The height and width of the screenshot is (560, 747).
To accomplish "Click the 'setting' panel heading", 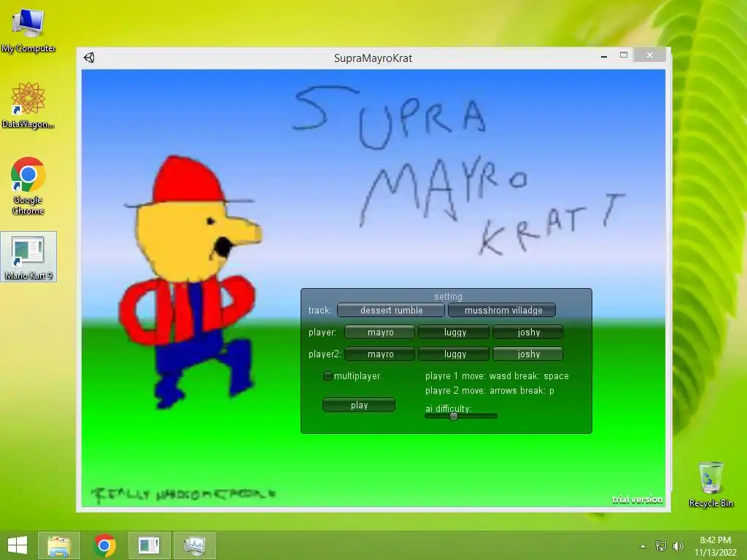I will (448, 297).
